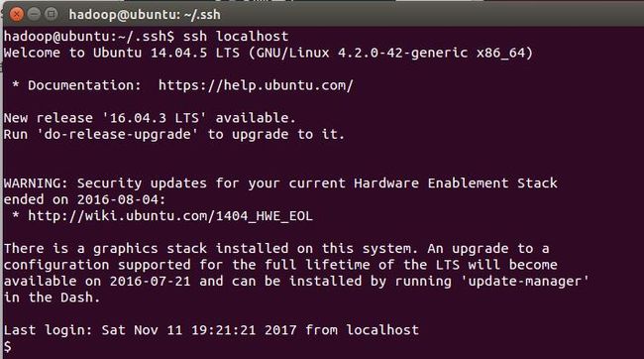Close the hadoop@ubuntu terminal window
The image size is (644, 359).
tap(17, 15)
